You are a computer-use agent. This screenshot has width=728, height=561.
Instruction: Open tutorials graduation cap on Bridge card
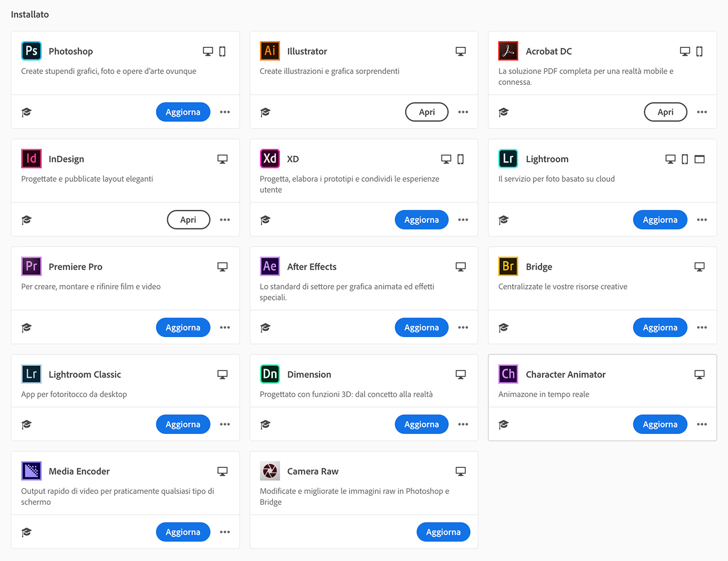pyautogui.click(x=503, y=327)
